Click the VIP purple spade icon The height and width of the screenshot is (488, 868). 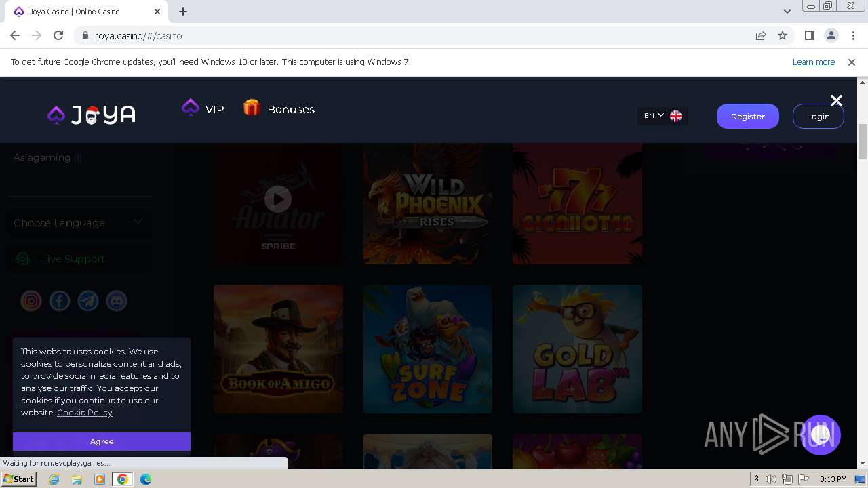191,107
